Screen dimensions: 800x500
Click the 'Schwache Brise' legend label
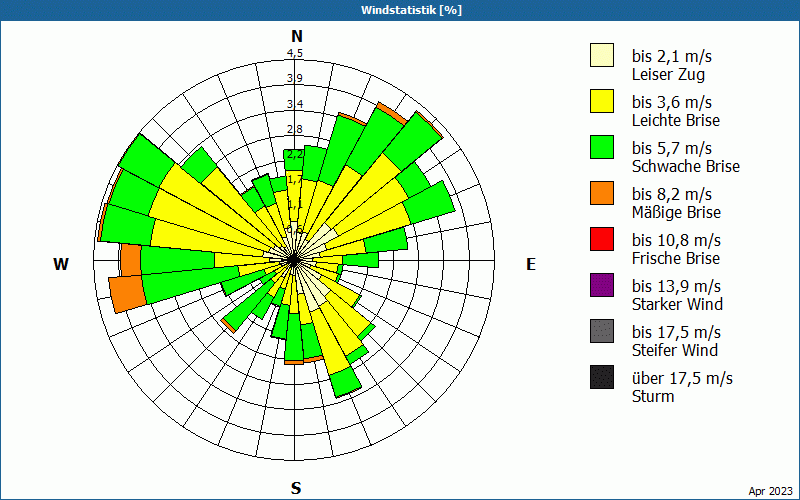click(x=686, y=166)
